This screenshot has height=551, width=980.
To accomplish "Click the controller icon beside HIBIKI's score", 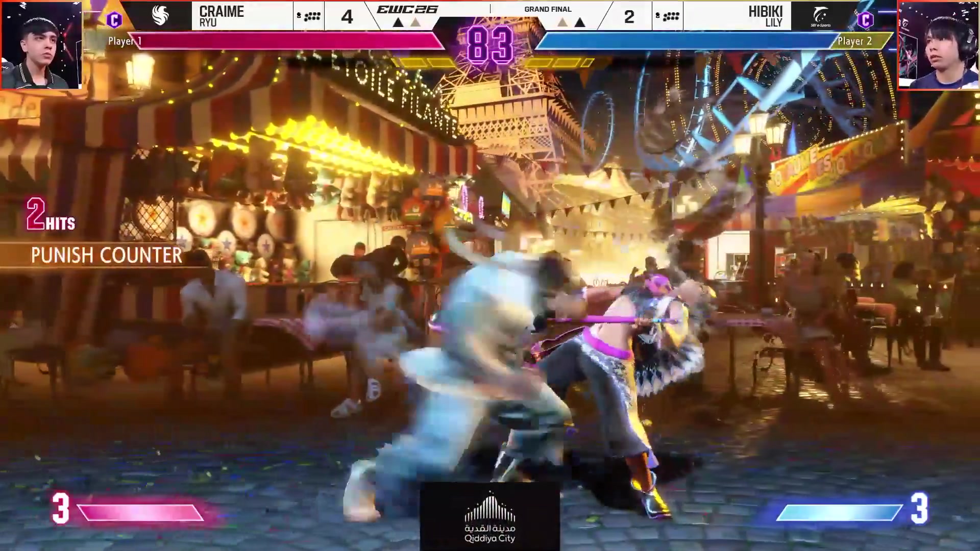I will coord(667,16).
